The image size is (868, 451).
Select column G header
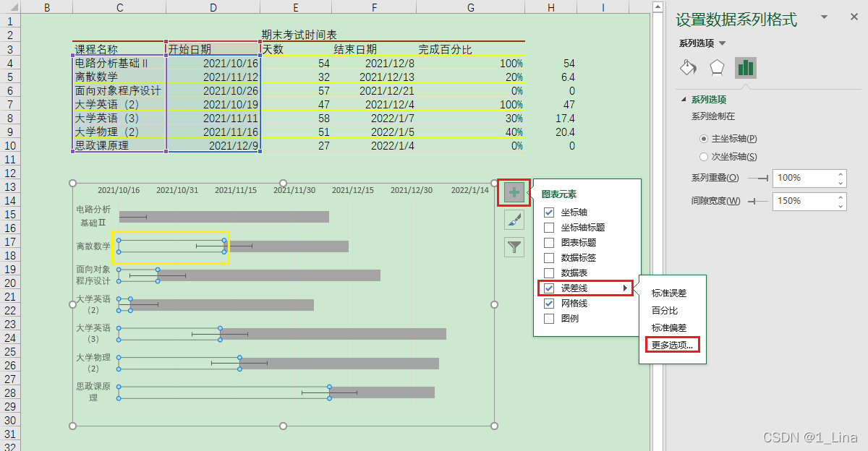tap(471, 7)
